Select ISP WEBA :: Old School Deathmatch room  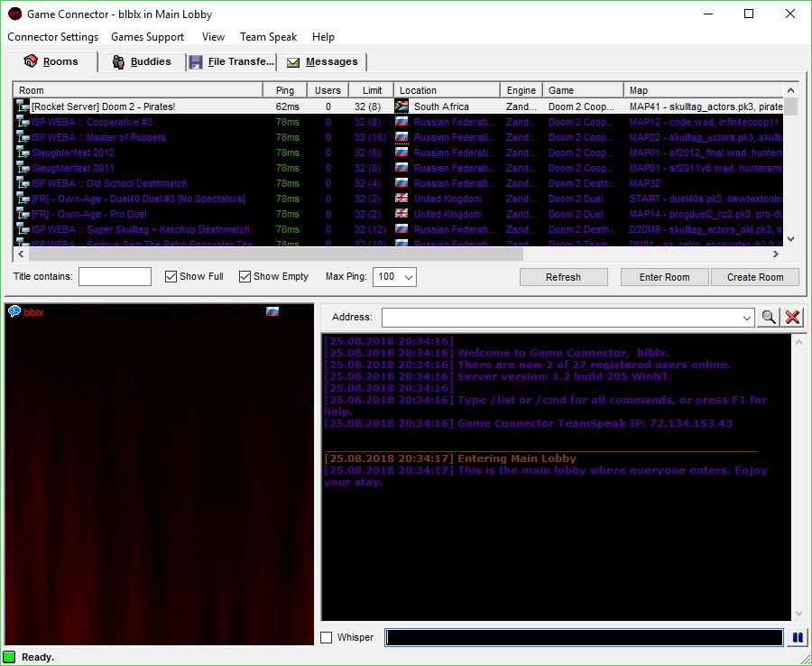pos(399,183)
